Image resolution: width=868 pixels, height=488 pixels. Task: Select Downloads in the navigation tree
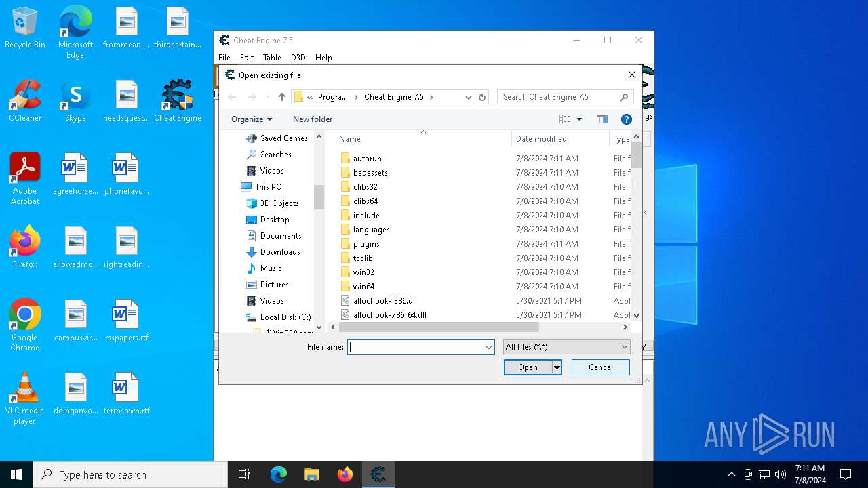280,252
